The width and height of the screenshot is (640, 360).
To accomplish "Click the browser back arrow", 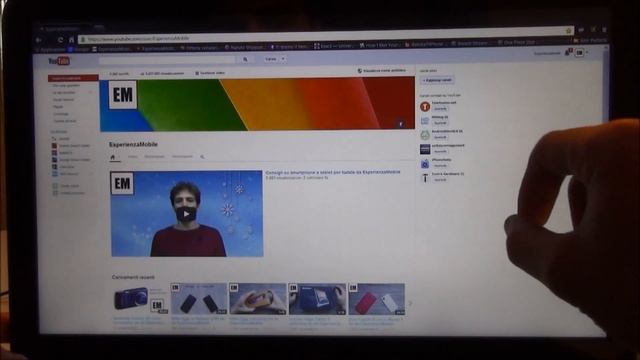I will 39,40.
